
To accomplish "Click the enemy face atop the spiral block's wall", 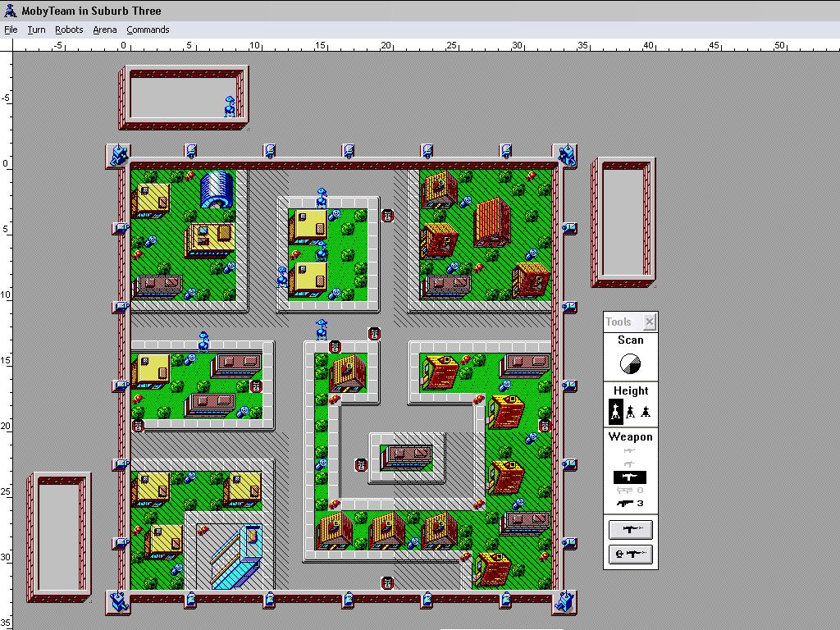I will click(335, 347).
